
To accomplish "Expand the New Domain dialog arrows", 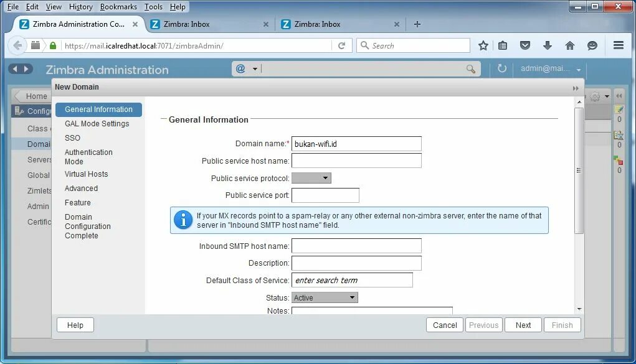I will point(576,88).
